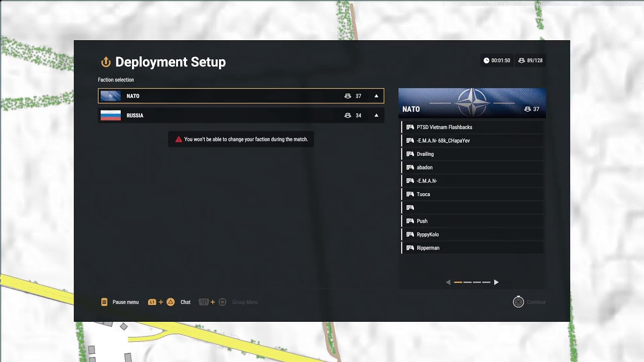
Task: Click platform icon beside Dvailing
Action: coord(410,154)
